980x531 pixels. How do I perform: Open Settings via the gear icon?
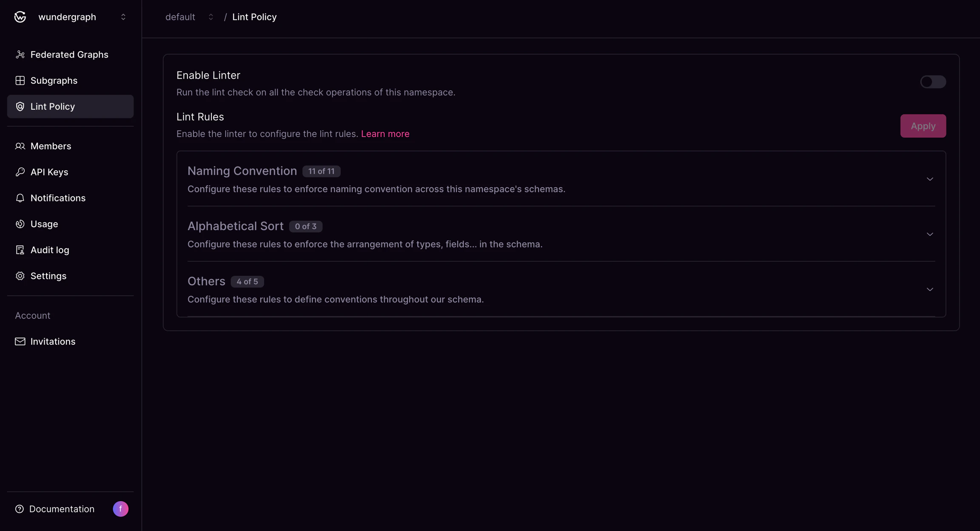coord(20,276)
